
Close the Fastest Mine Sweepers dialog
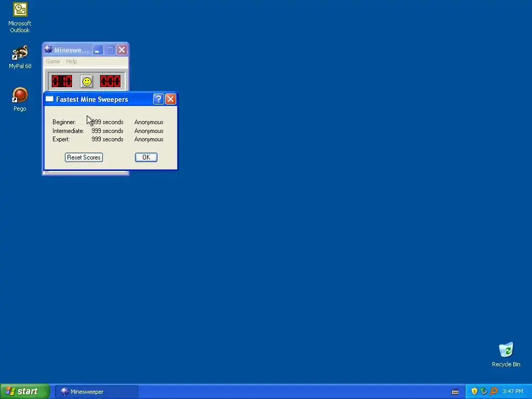170,99
